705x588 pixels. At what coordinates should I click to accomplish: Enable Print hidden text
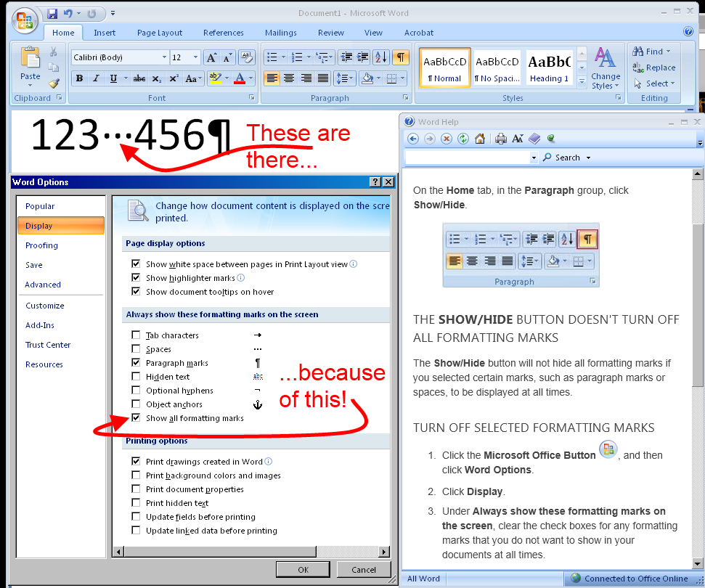click(136, 502)
